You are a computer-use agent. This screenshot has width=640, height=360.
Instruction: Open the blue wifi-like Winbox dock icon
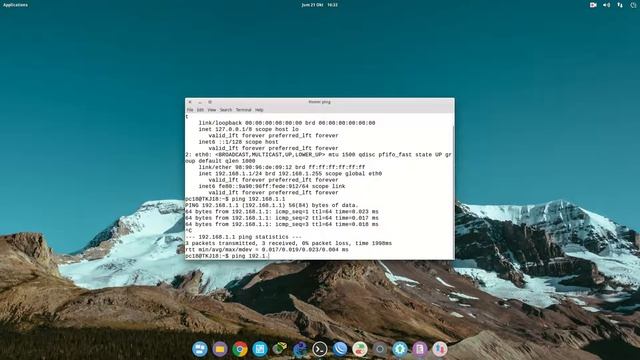340,349
